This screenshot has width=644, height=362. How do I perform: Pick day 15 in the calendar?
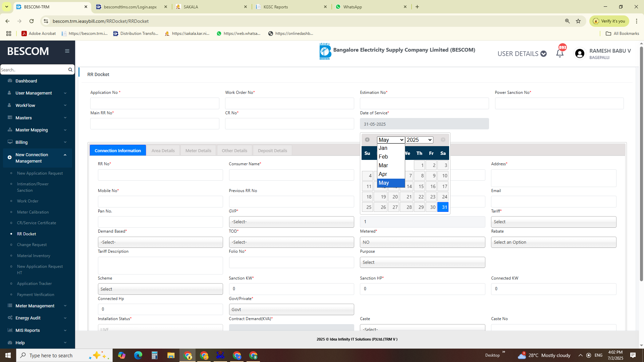tap(420, 186)
